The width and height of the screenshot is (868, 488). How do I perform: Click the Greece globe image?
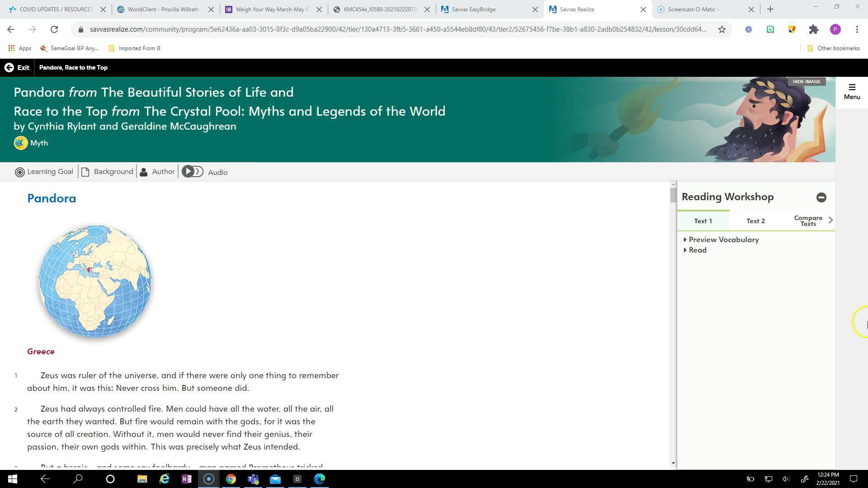tap(95, 281)
